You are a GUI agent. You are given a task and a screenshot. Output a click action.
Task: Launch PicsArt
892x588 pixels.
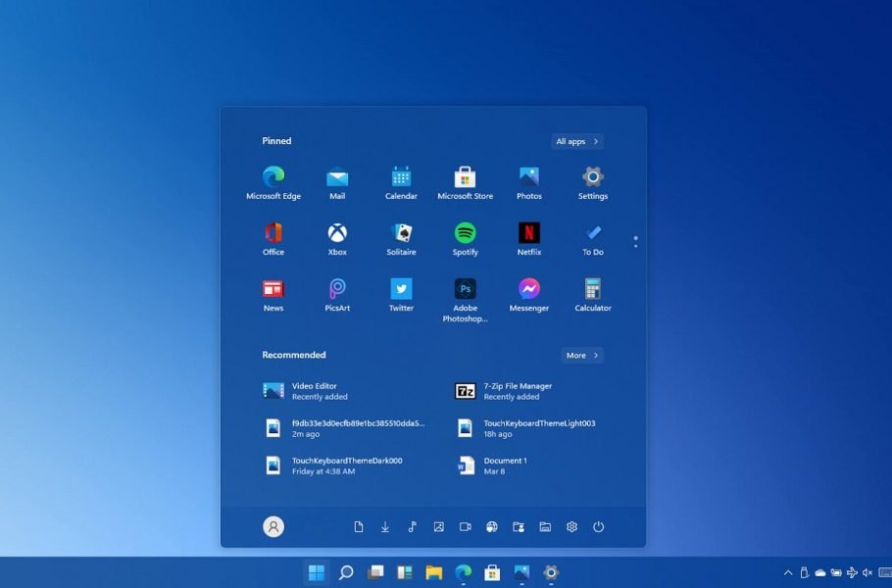(x=337, y=295)
